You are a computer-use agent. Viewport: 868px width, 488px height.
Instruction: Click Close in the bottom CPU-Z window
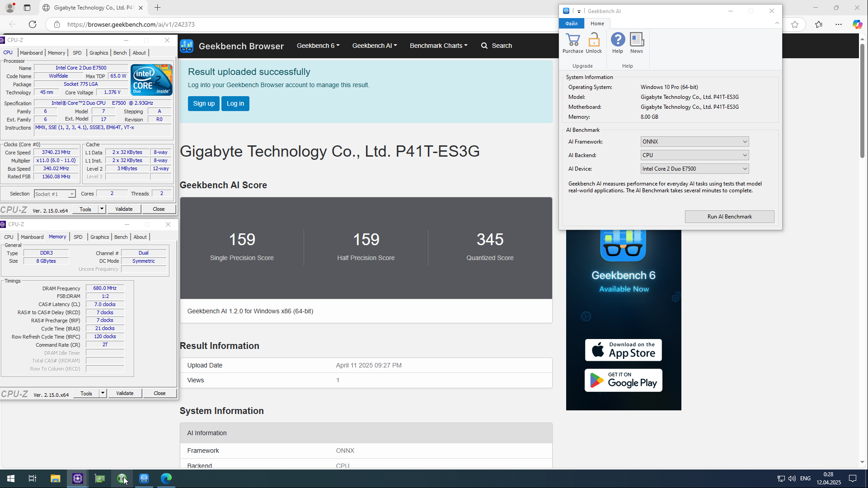(160, 393)
